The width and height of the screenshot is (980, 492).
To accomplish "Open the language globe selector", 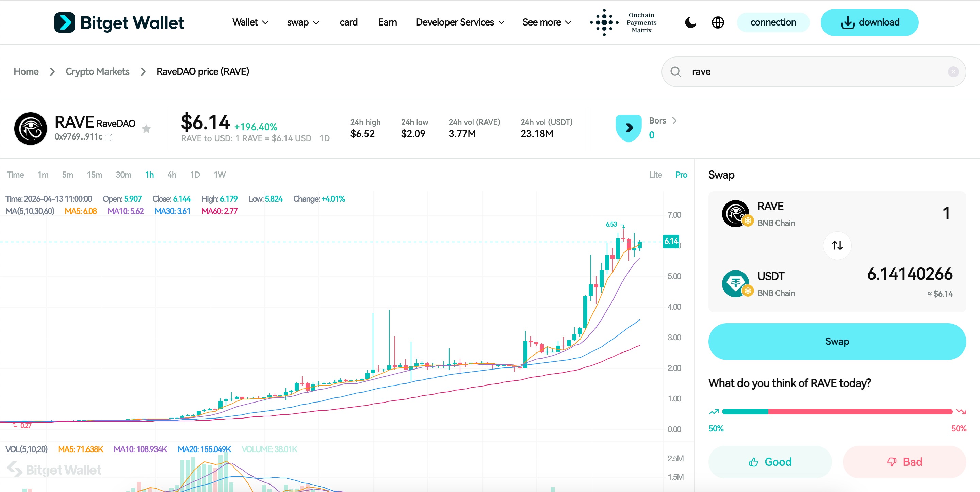I will tap(718, 22).
